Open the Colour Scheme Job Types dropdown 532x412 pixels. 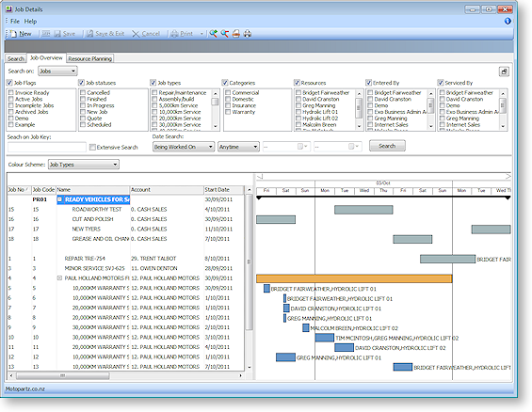115,165
